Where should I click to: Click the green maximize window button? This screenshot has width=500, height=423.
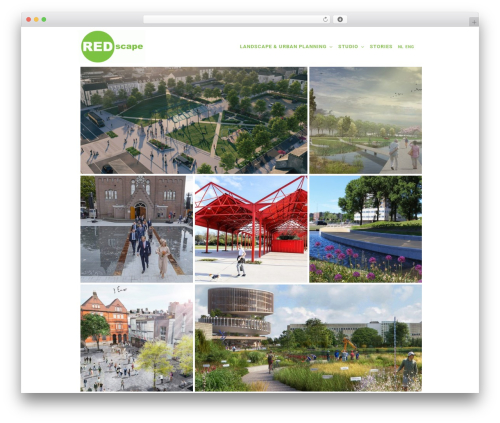tap(44, 20)
